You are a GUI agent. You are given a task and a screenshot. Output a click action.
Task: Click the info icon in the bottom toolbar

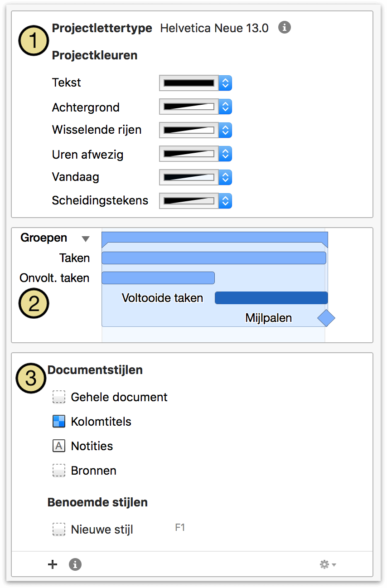75,564
